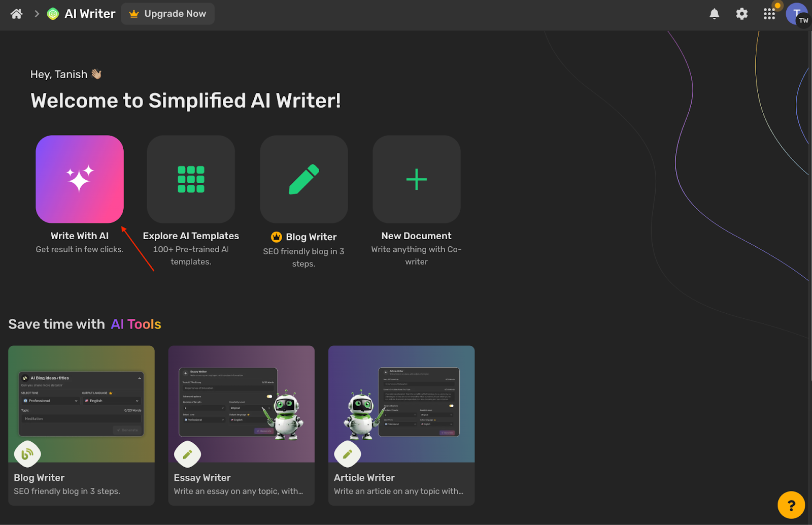Click the Article Writer card's pencil badge

pyautogui.click(x=348, y=454)
